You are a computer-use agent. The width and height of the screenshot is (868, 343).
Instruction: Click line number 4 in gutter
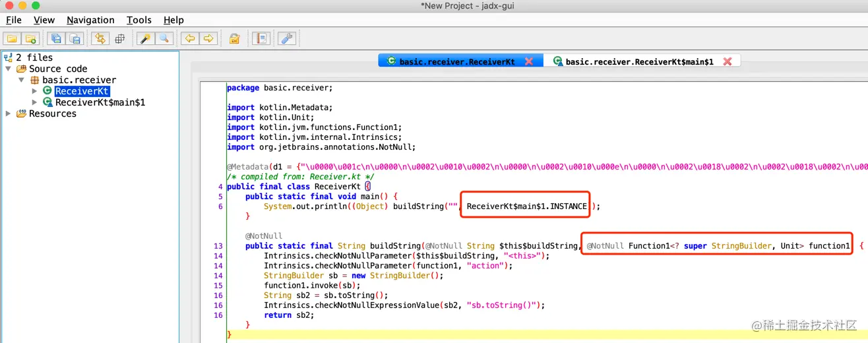pos(220,187)
